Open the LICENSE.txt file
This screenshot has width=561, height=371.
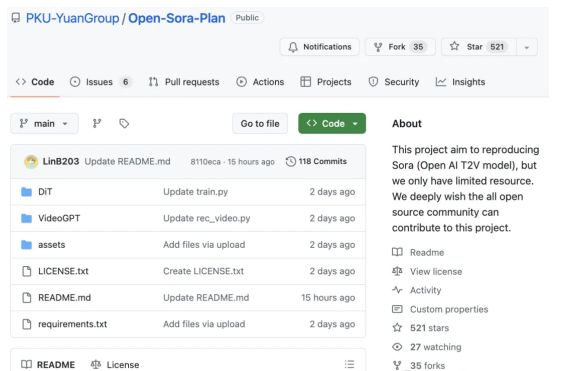click(x=63, y=271)
